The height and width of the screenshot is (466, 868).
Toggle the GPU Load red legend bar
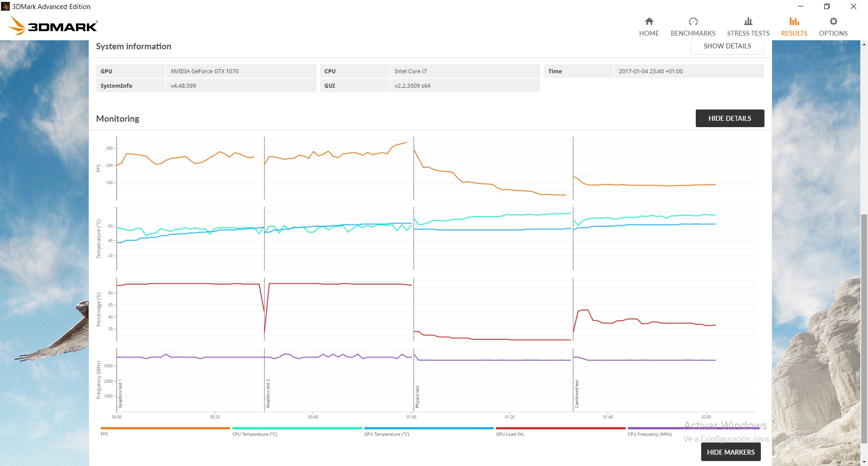(561, 428)
